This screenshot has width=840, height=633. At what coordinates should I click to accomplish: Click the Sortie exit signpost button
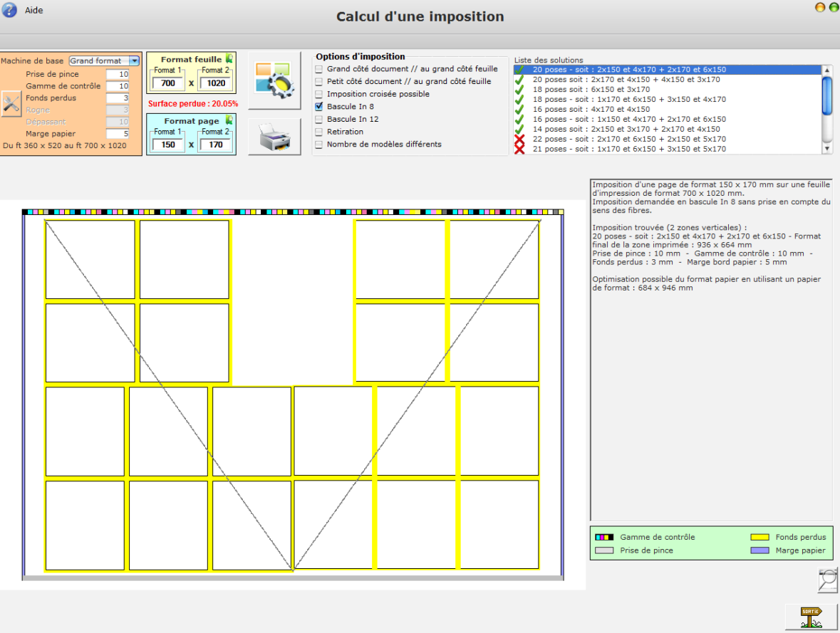click(x=811, y=616)
